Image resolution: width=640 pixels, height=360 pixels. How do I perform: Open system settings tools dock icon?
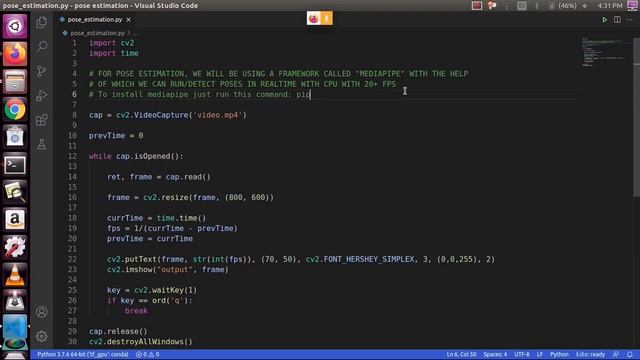(x=15, y=247)
